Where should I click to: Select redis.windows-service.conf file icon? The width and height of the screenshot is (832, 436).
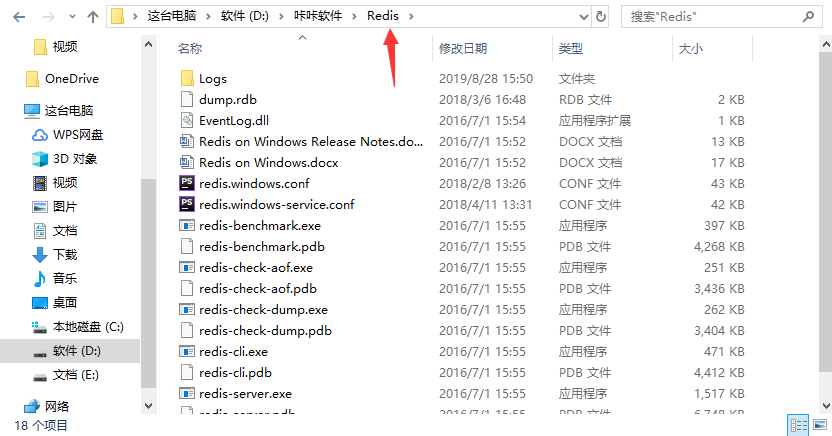(187, 204)
